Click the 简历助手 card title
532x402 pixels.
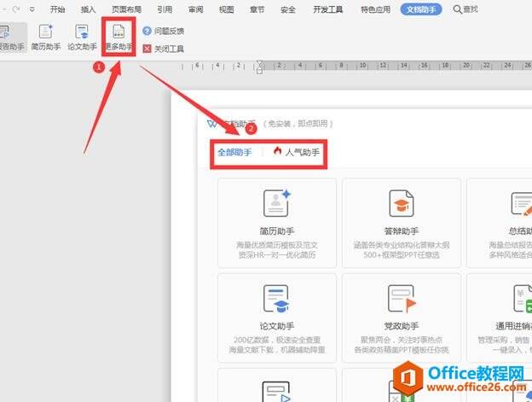[277, 231]
